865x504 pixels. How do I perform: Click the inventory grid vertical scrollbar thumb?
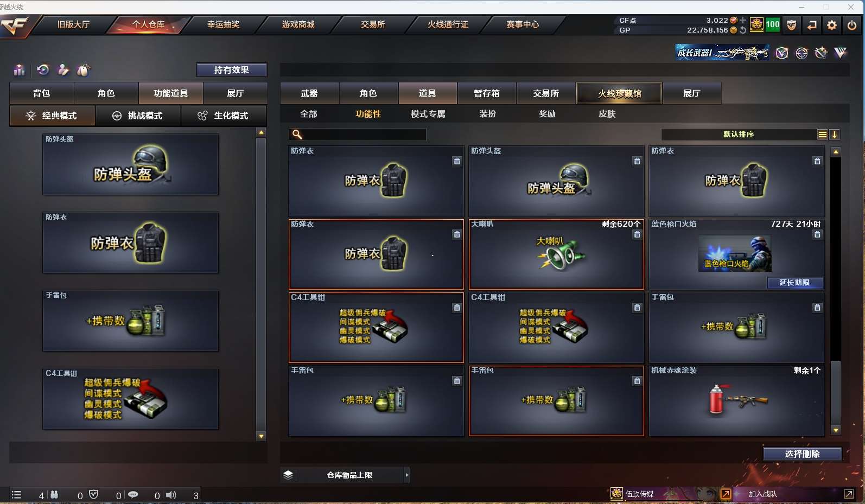(x=836, y=393)
